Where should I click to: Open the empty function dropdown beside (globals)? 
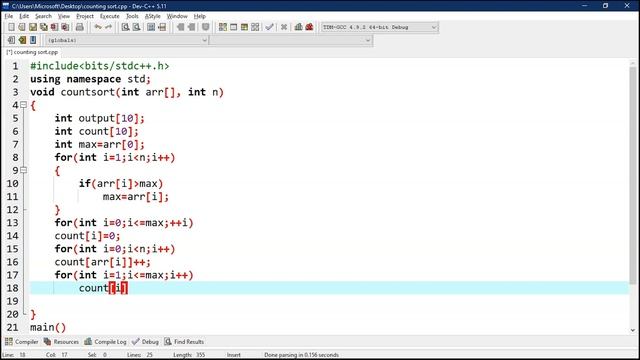click(x=291, y=40)
